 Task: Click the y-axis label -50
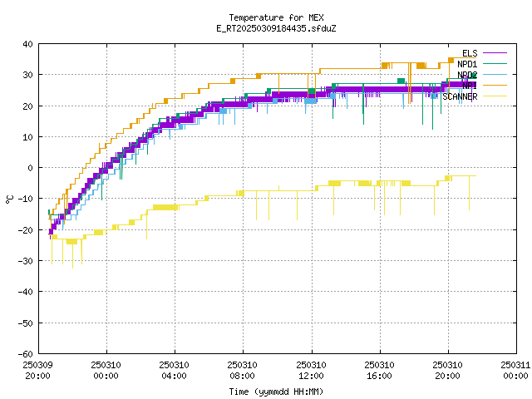point(26,323)
